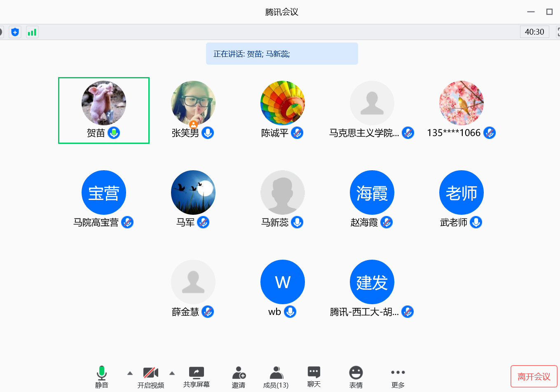Click 武老师's microphone icon
560x392 pixels.
tap(476, 222)
